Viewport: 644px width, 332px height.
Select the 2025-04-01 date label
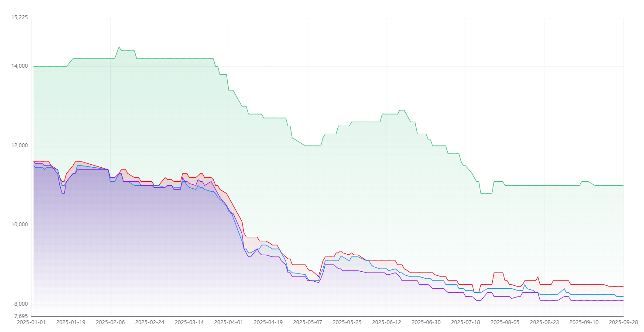point(229,322)
